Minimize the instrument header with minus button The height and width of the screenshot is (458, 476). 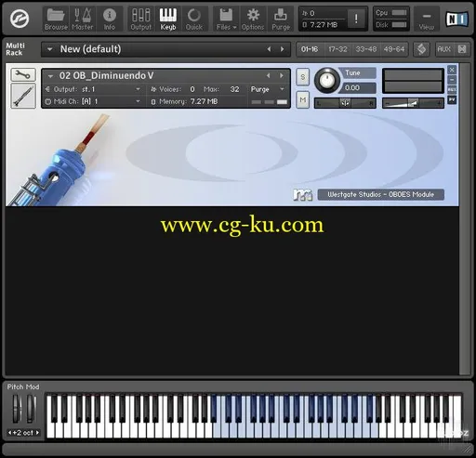coord(452,80)
